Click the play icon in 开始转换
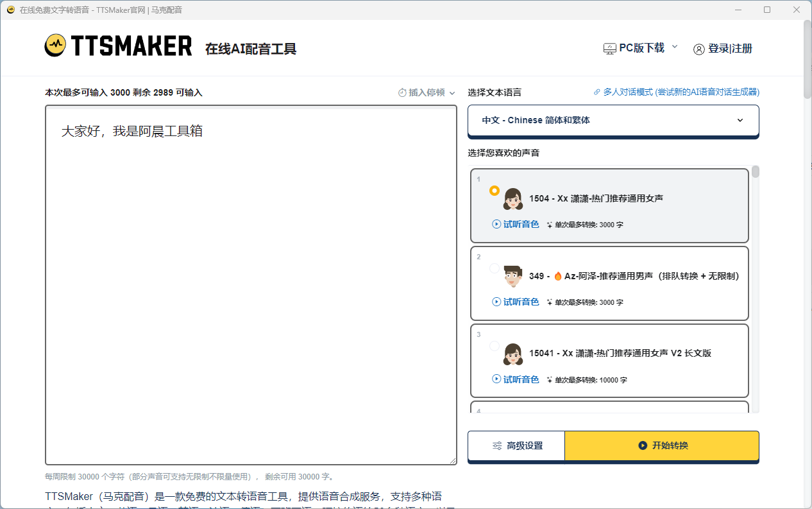The width and height of the screenshot is (812, 509). point(643,445)
